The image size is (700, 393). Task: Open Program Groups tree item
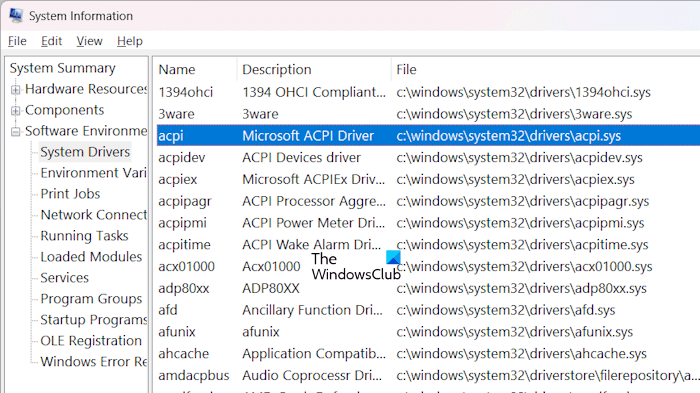coord(91,299)
